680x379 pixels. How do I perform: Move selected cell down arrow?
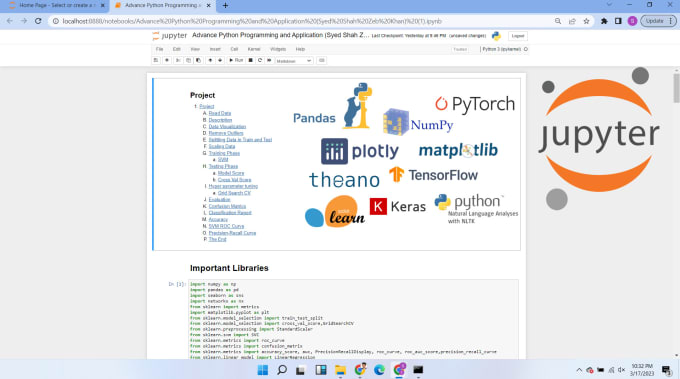[220, 61]
